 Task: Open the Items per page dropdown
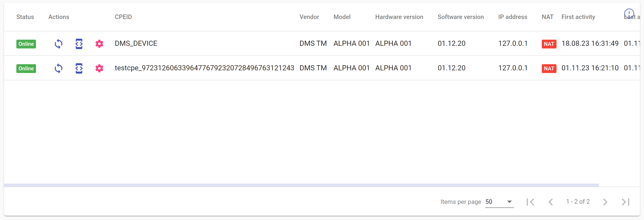coord(499,202)
